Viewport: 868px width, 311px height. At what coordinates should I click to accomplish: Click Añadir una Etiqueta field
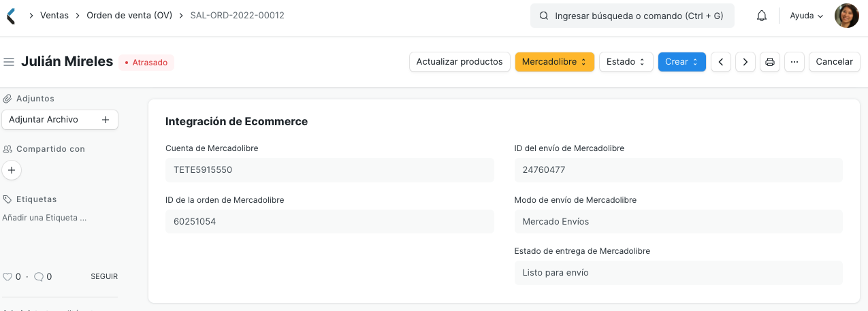coord(44,218)
